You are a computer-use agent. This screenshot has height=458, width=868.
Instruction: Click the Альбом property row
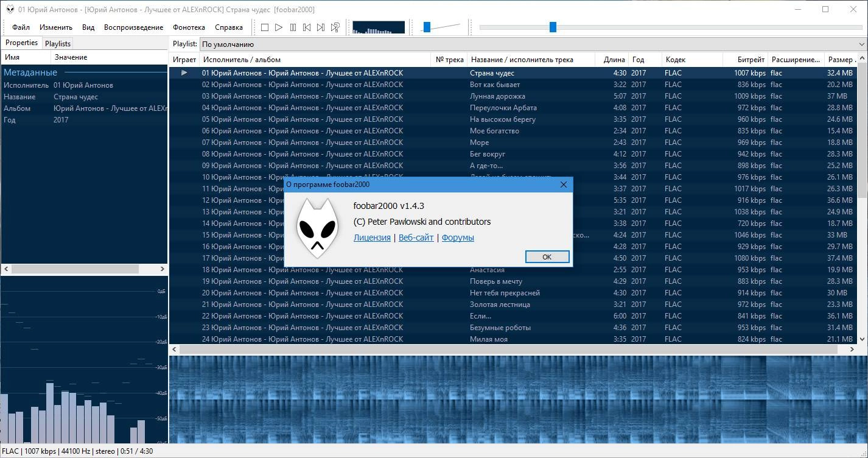coord(84,108)
